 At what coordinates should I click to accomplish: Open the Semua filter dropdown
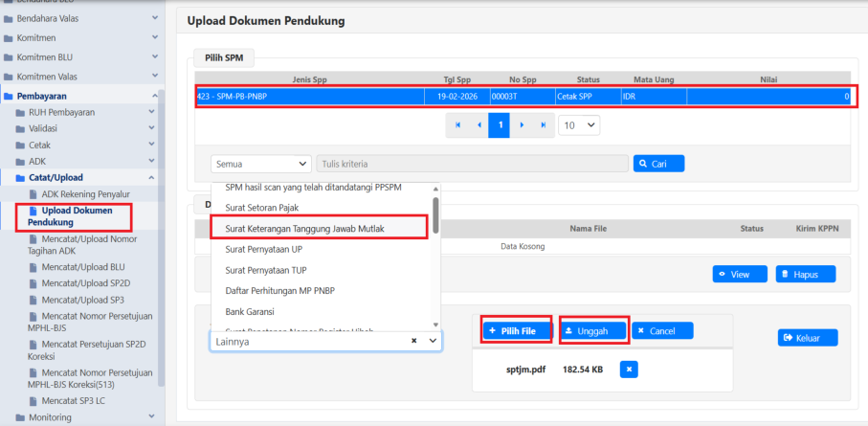click(x=261, y=165)
